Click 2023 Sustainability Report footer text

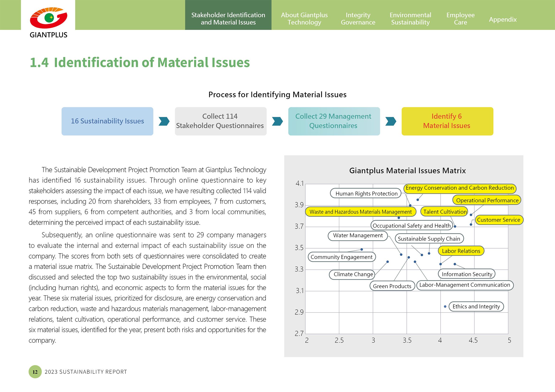coord(86,372)
